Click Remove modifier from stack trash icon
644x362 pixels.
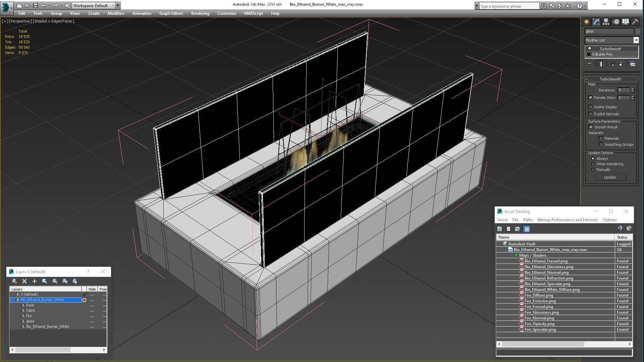[621, 64]
